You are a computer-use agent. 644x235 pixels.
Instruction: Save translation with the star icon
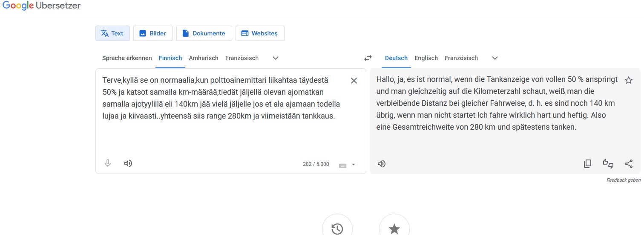[x=628, y=81]
